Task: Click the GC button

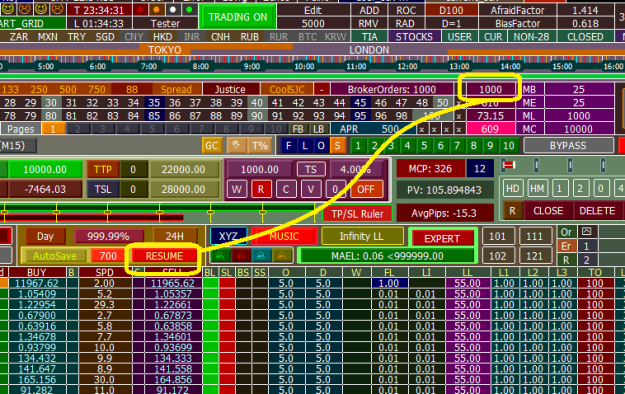Action: (211, 146)
